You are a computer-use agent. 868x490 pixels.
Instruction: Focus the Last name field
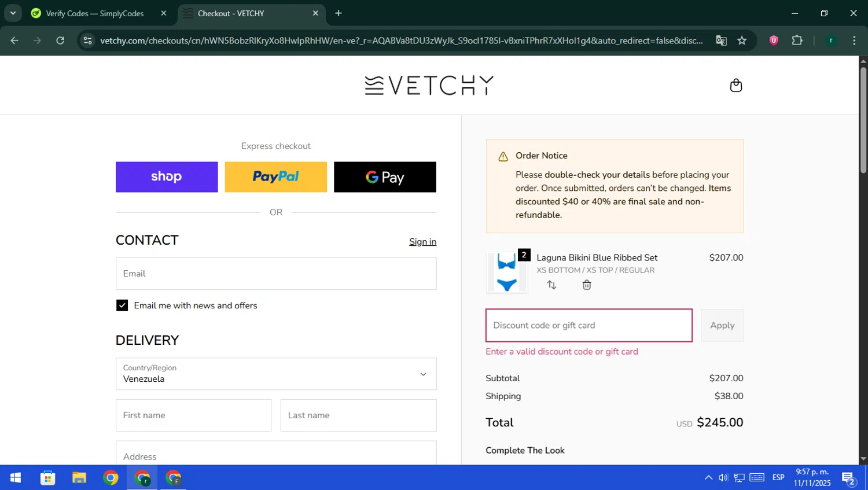point(358,415)
